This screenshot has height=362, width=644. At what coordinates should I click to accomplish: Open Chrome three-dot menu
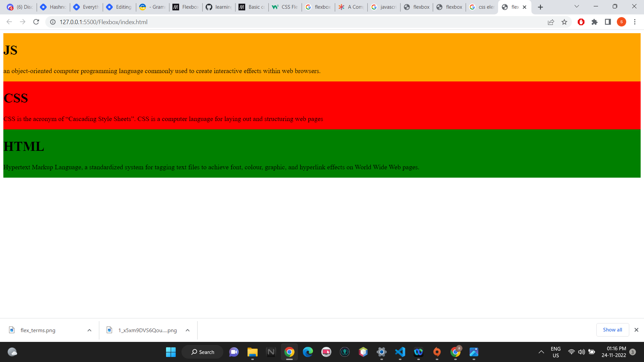[x=635, y=22]
